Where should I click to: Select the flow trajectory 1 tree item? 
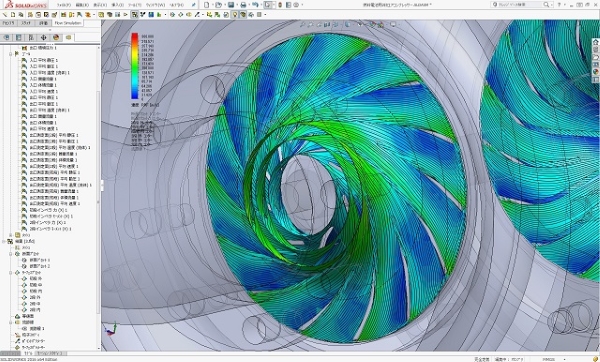(34, 328)
